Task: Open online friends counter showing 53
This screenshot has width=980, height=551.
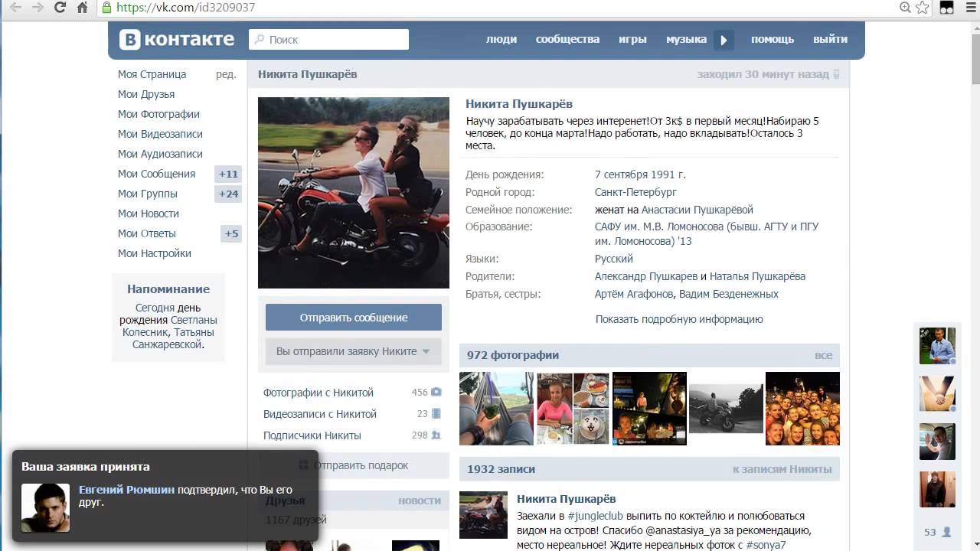Action: tap(937, 532)
